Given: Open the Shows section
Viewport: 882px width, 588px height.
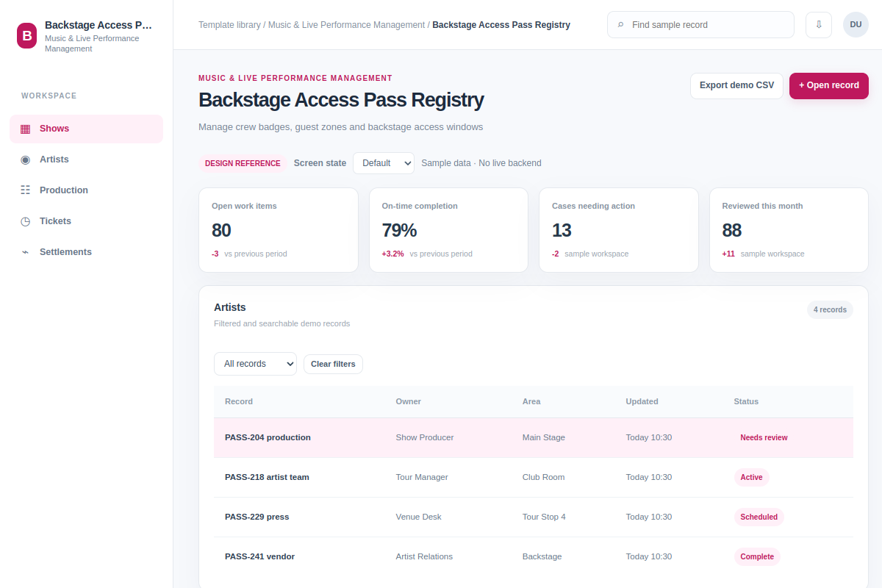Looking at the screenshot, I should pyautogui.click(x=86, y=129).
